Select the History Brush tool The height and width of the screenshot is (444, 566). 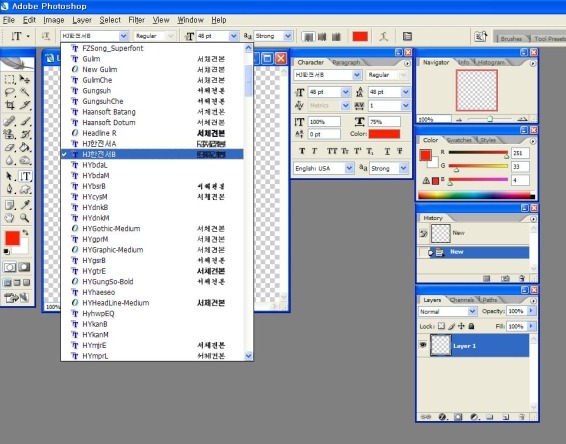tap(25, 134)
